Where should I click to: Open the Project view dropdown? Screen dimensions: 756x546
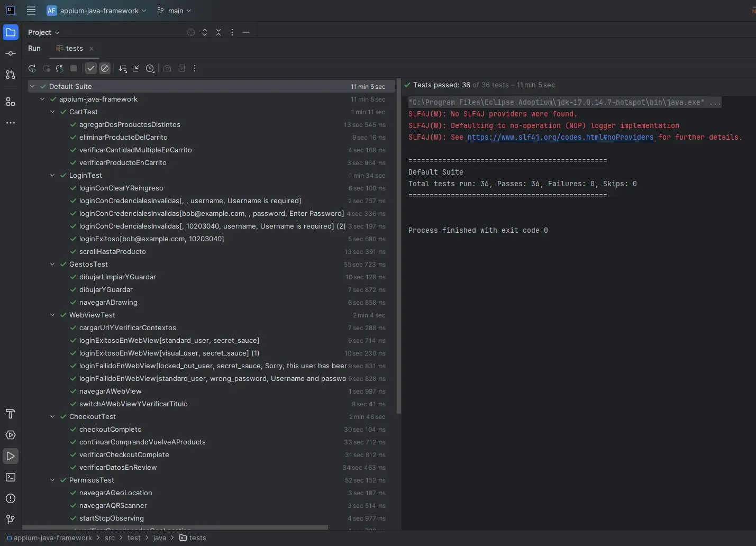(x=43, y=32)
